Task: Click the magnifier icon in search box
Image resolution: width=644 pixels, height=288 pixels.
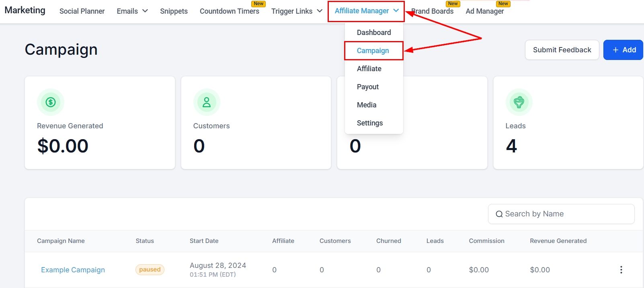Action: click(x=499, y=214)
